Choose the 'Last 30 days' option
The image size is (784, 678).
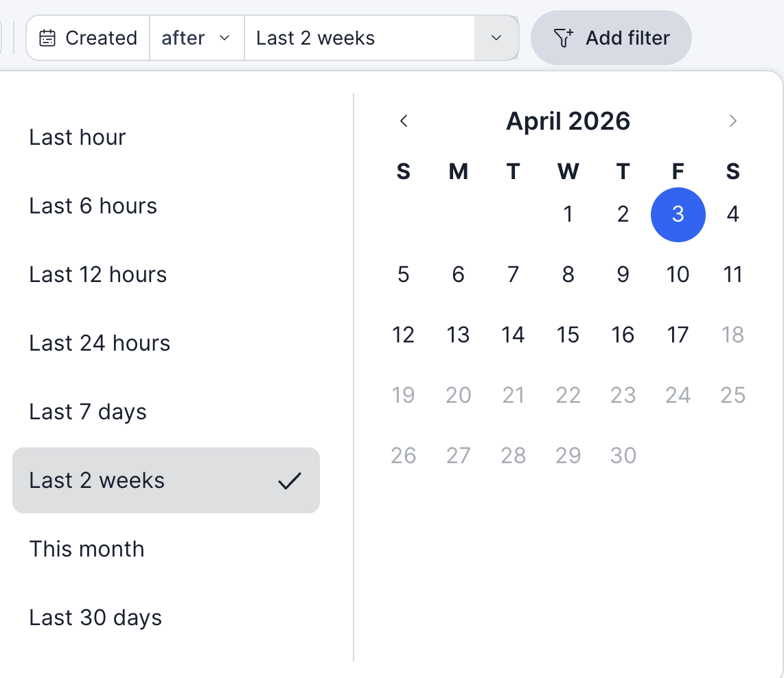pos(166,618)
